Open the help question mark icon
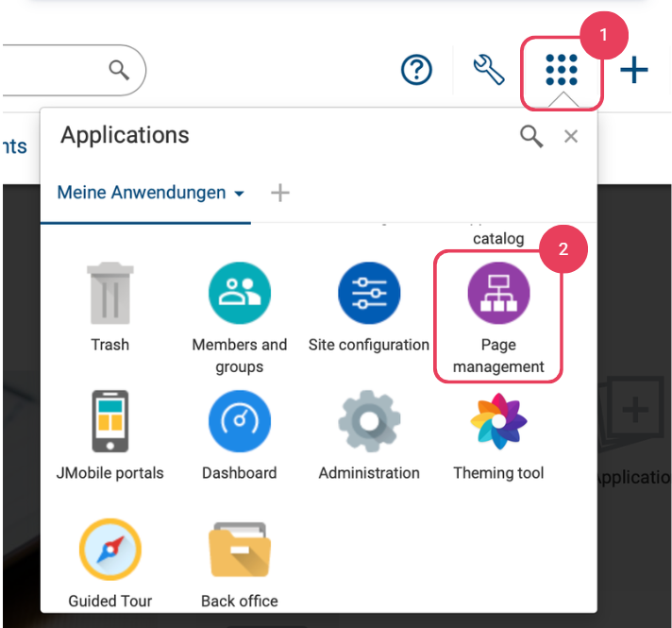Screen dimensions: 672x628 coord(416,70)
